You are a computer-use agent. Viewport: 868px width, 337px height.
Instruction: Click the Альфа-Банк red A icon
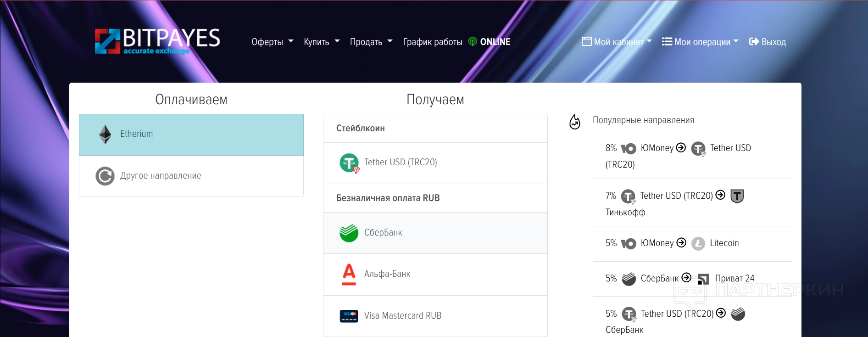[x=349, y=274]
